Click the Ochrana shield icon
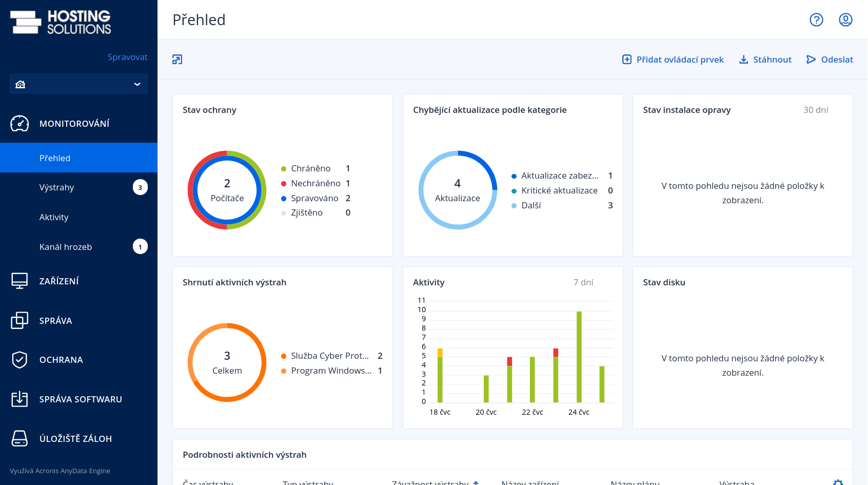868x485 pixels. point(19,360)
